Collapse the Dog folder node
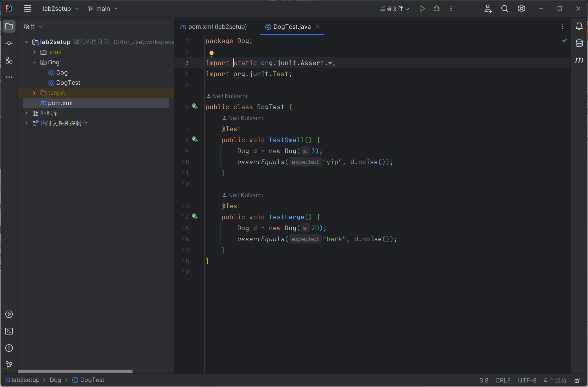The height and width of the screenshot is (387, 588). [x=34, y=62]
